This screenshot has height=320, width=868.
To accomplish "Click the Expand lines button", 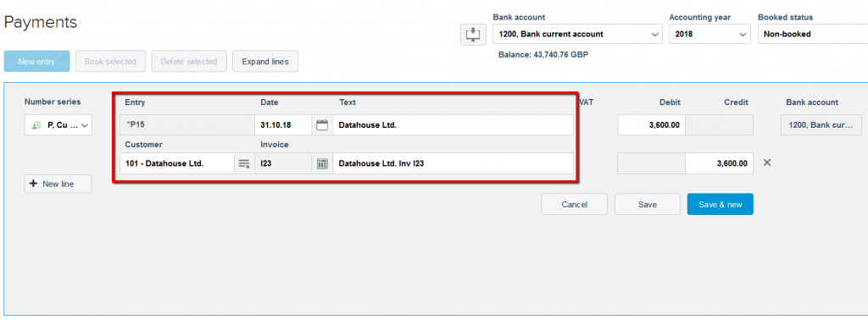I will point(265,61).
